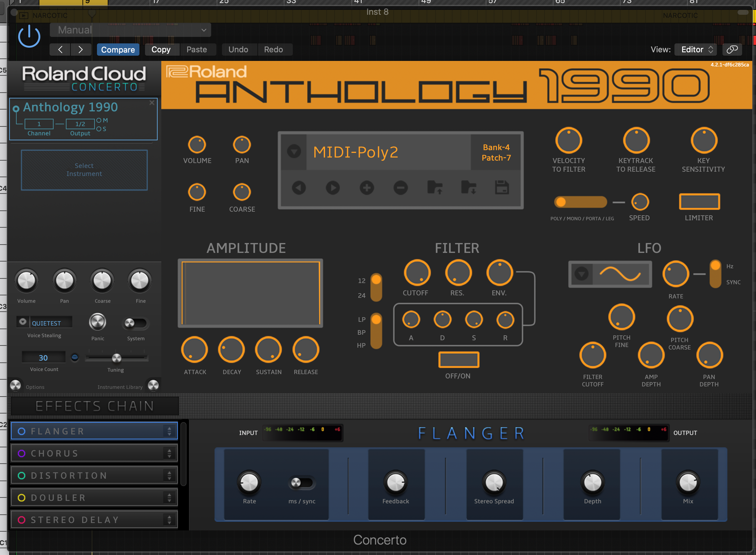Image resolution: width=756 pixels, height=555 pixels.
Task: Click the import folder upload icon
Action: [x=435, y=187]
